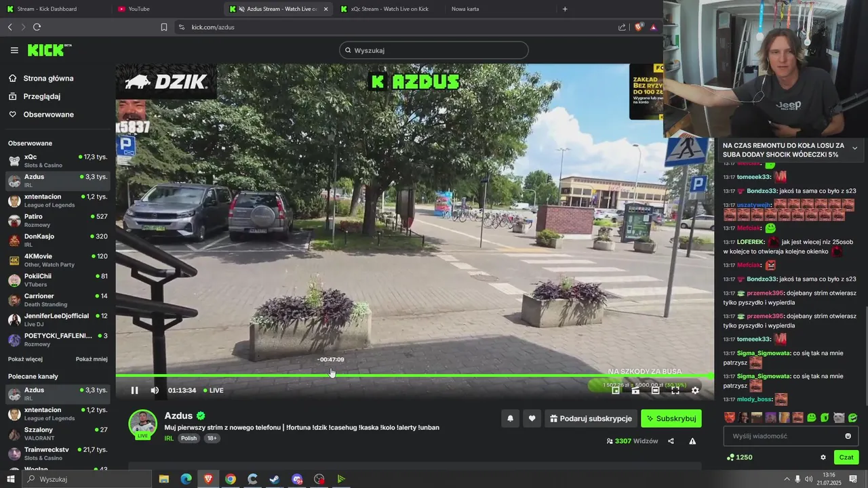
Task: Bookmark this page using the bookmark icon
Action: coord(164,27)
